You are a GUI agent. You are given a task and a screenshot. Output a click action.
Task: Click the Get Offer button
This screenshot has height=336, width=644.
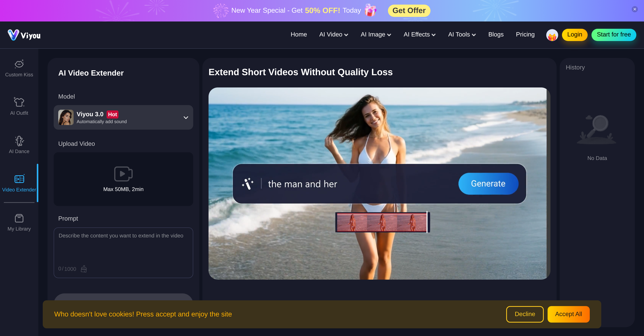(409, 11)
